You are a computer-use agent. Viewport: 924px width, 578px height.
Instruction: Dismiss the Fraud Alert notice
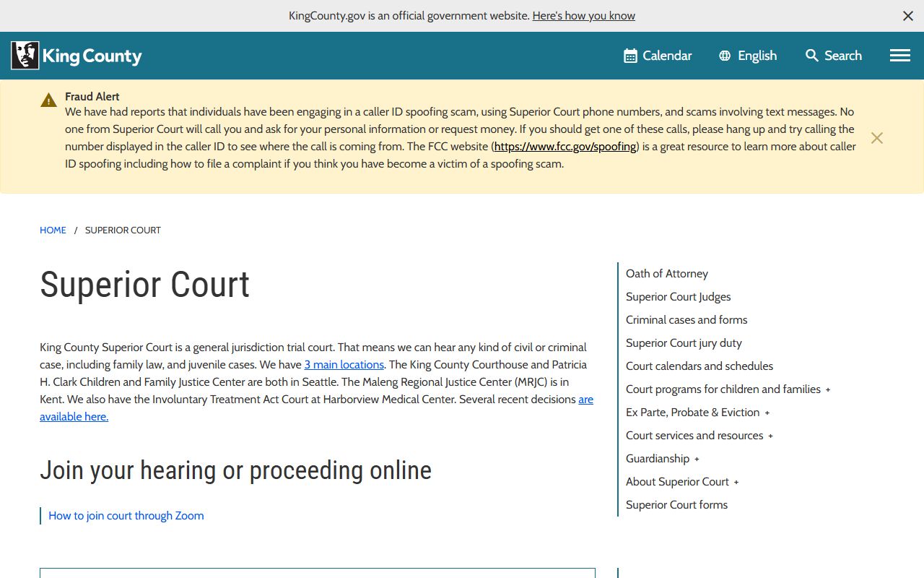[x=877, y=138]
